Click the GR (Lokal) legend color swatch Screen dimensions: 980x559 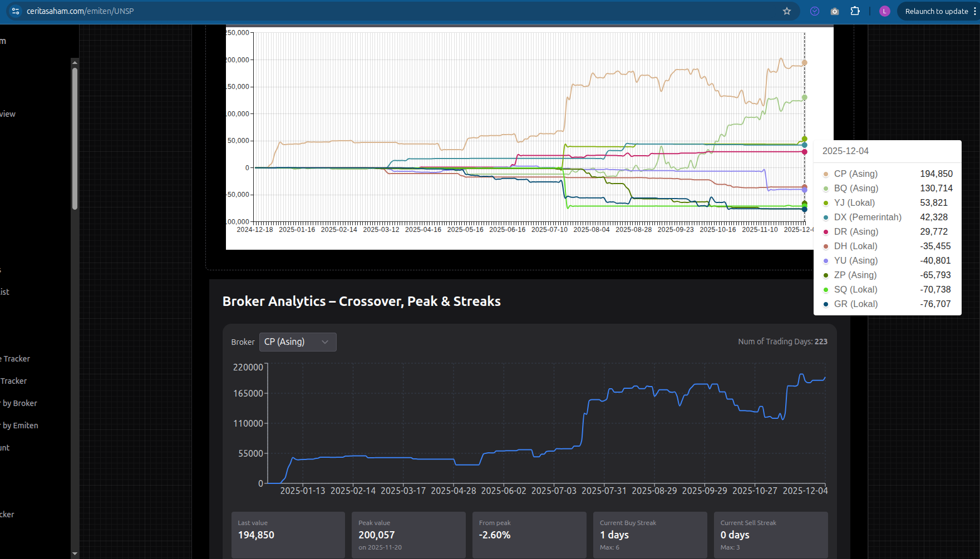click(x=826, y=304)
